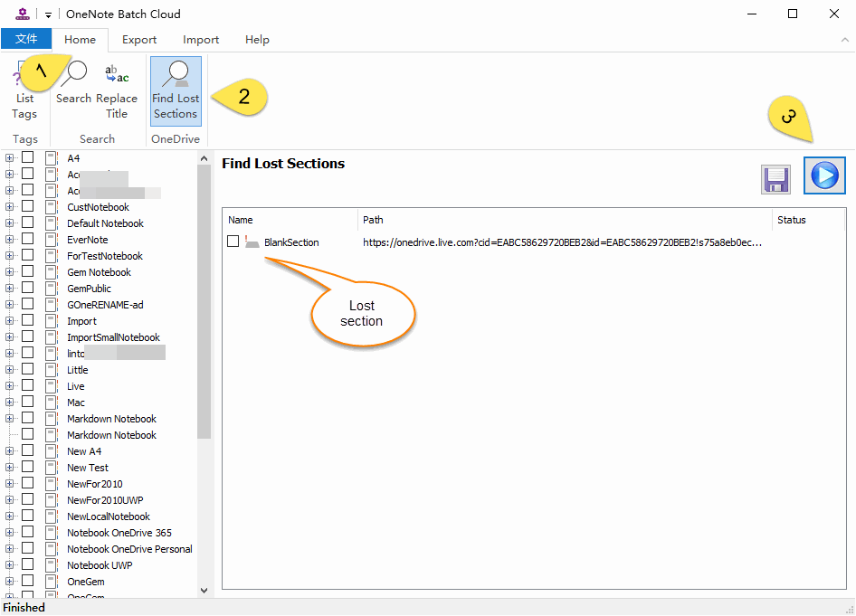Tick the EverNote notebook checkbox

[x=28, y=240]
